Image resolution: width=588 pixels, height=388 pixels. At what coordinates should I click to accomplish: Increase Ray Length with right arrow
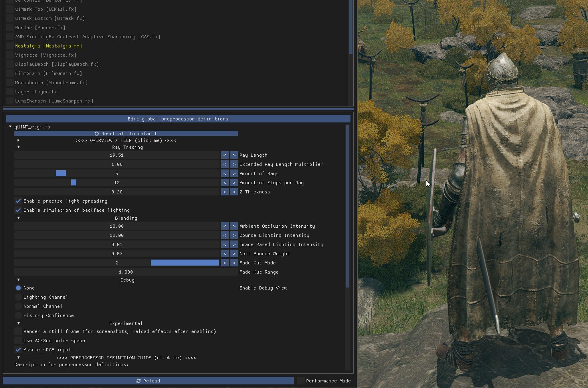tap(234, 155)
